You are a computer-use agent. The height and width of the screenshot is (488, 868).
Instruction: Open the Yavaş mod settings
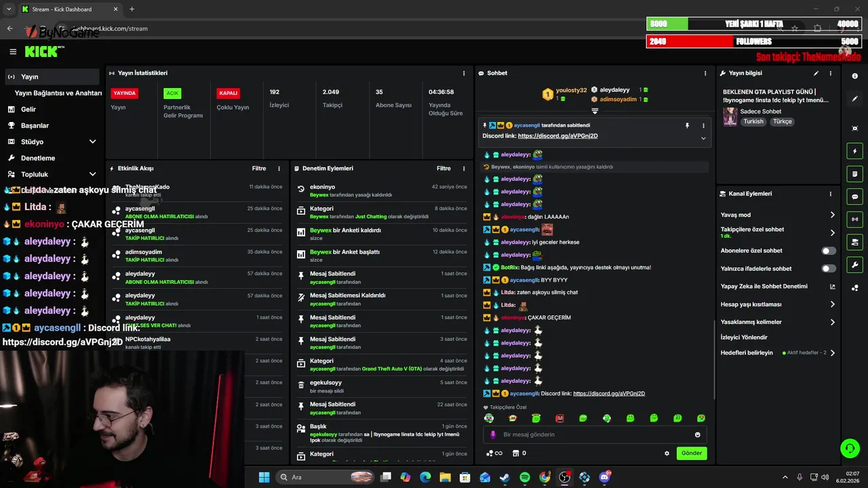pyautogui.click(x=778, y=215)
